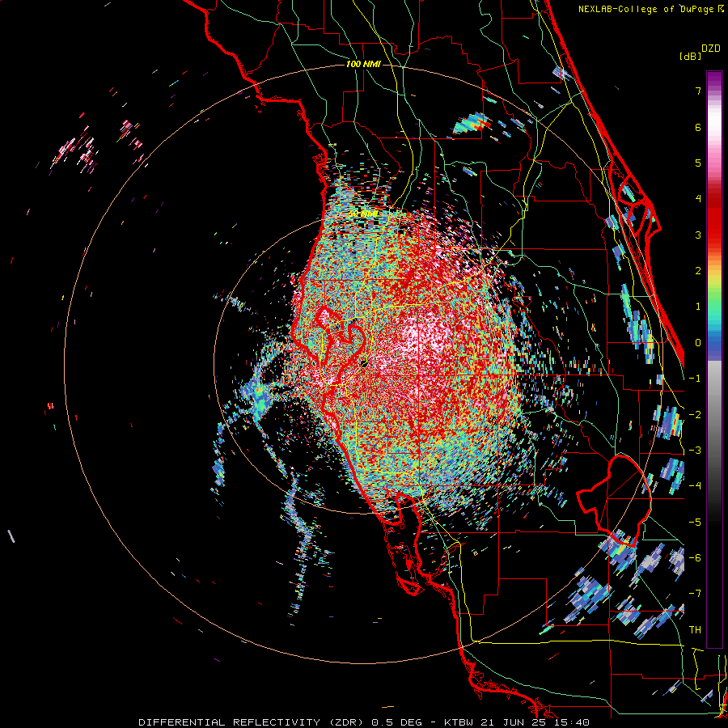Click the 1 tick label on the scale

coord(698,307)
